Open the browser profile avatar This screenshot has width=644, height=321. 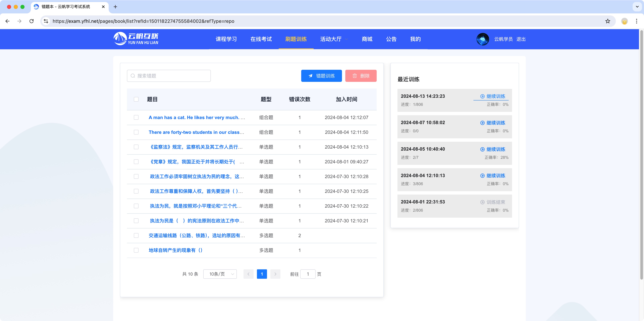point(625,21)
